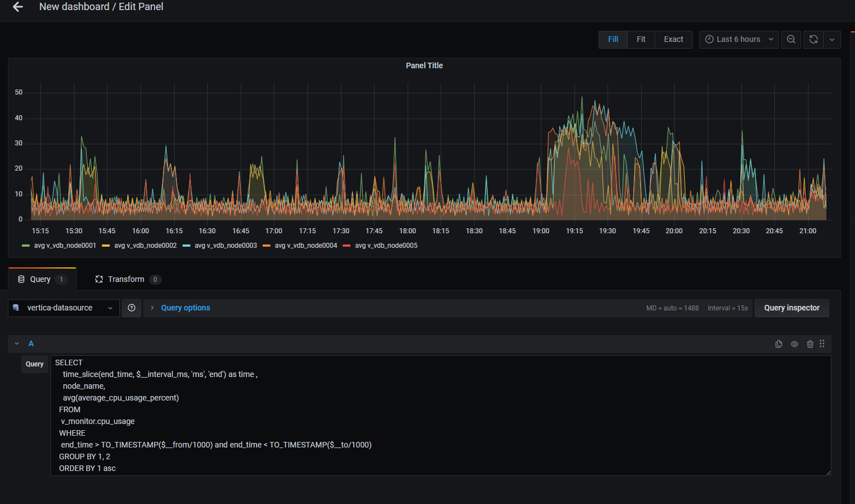Click the Panel Title header
Viewport: 855px width, 504px height.
[x=424, y=65]
